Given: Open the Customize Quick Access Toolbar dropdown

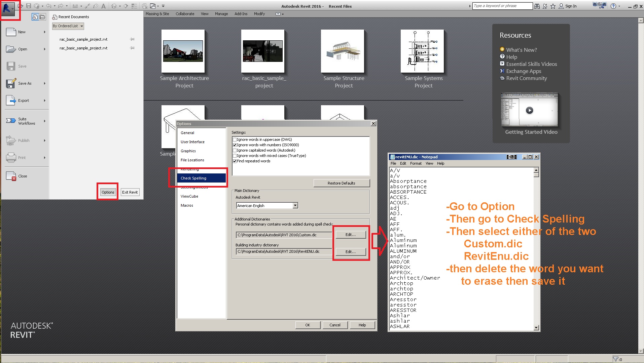Looking at the screenshot, I should [x=163, y=6].
